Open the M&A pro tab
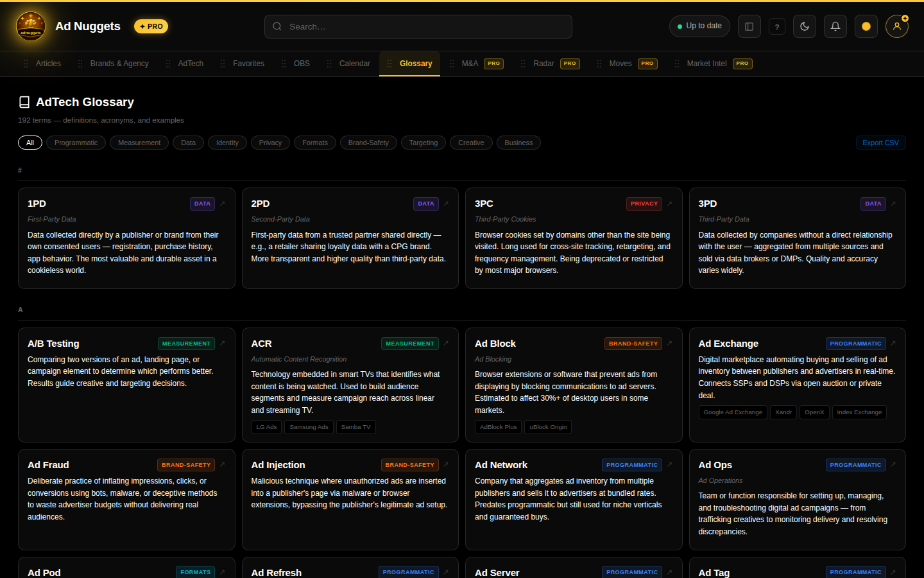 (x=477, y=64)
